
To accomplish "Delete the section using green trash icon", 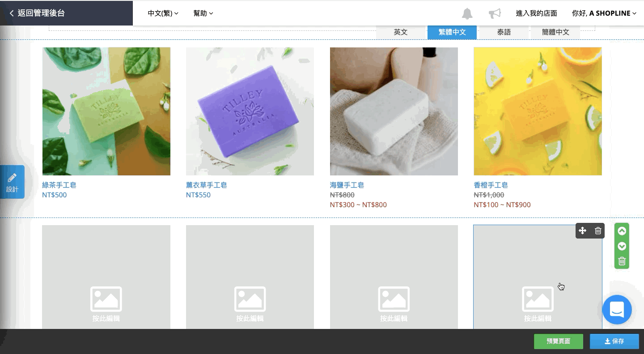I will point(622,261).
